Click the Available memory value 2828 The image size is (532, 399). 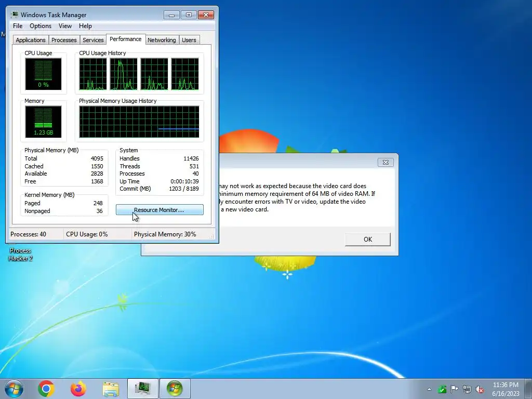pyautogui.click(x=97, y=174)
